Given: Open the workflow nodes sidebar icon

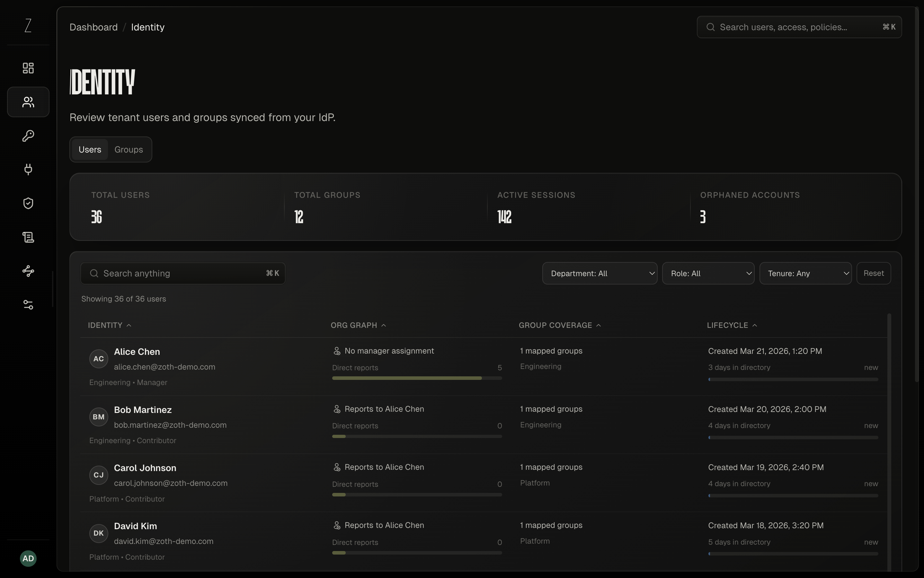Looking at the screenshot, I should (28, 271).
